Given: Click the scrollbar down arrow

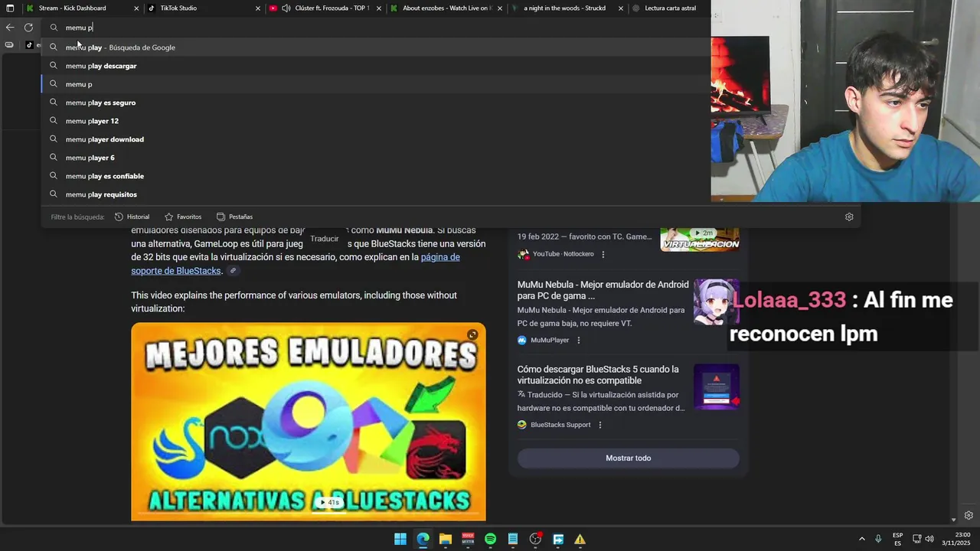Looking at the screenshot, I should tap(953, 520).
